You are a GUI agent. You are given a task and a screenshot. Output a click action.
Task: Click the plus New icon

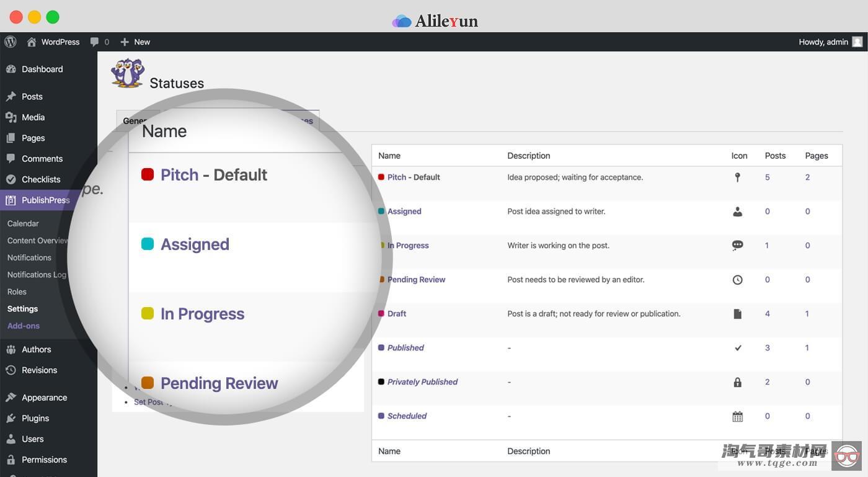[125, 42]
